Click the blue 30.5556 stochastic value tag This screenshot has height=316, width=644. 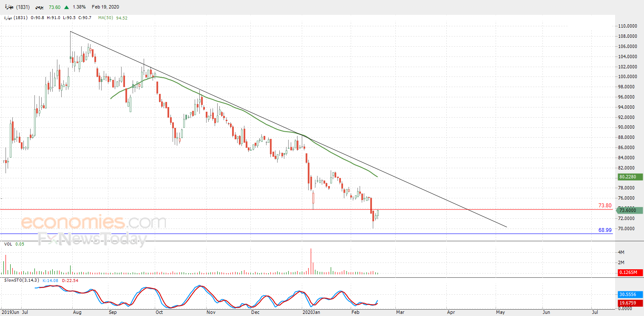pos(630,294)
